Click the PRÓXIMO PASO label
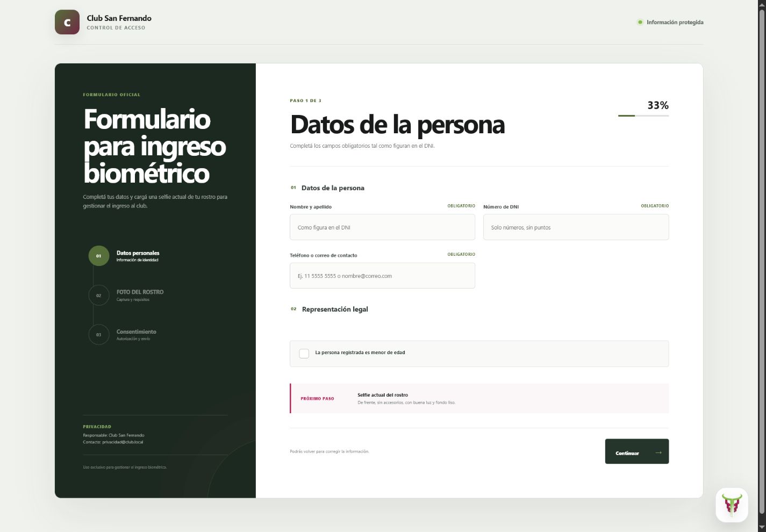Image resolution: width=766 pixels, height=532 pixels. point(317,399)
